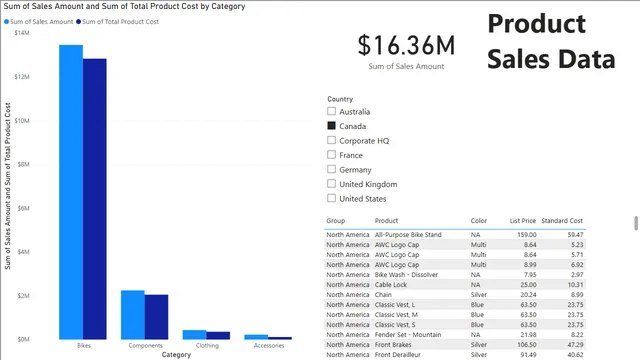
Task: Click the chart title Sum of Sales Amount by Category
Action: 124,7
